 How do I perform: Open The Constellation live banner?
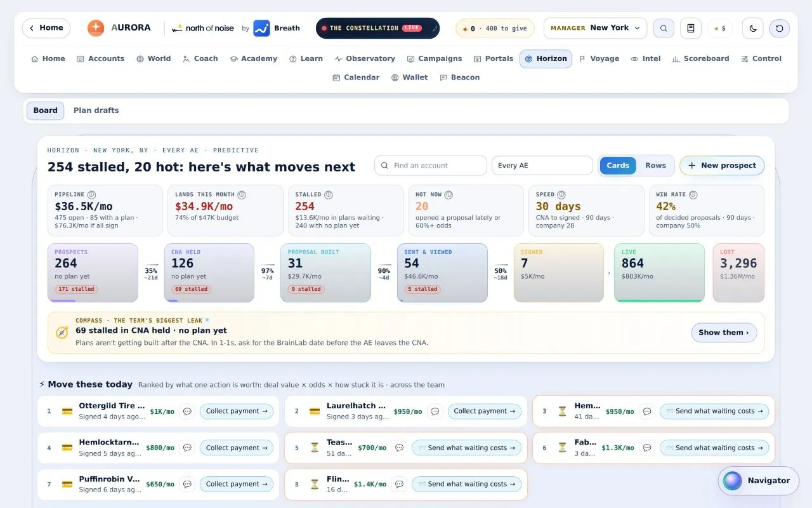tap(377, 28)
